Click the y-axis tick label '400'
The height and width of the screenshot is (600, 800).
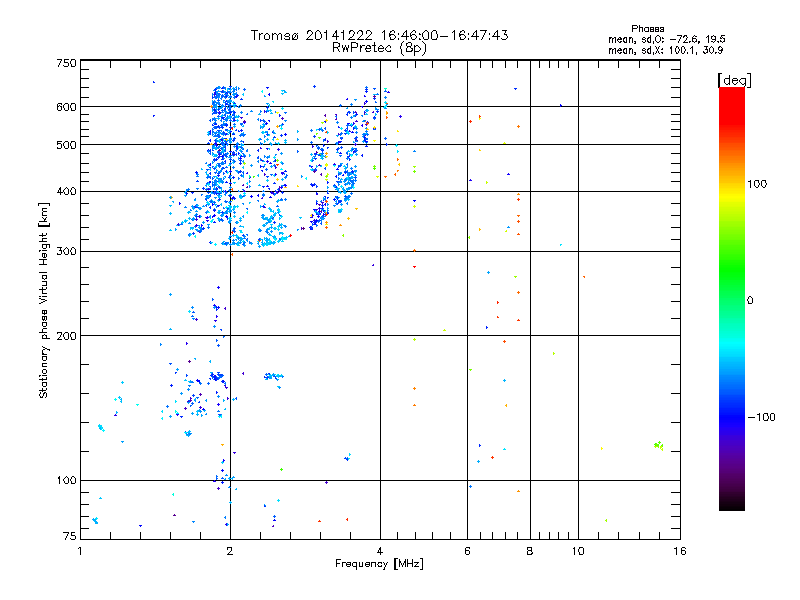pyautogui.click(x=66, y=192)
